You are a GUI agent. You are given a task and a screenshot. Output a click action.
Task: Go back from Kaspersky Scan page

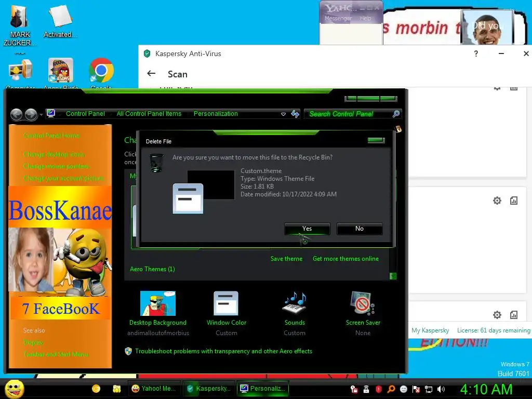tap(151, 74)
